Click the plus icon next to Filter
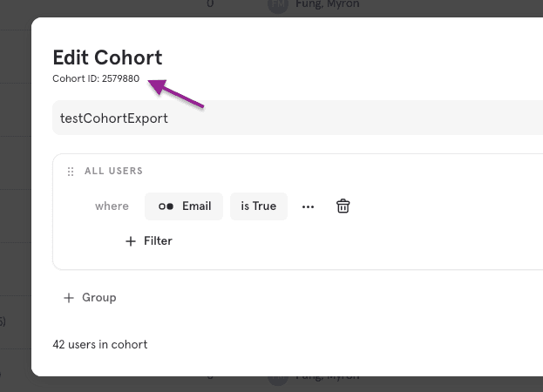Screen dimensions: 543x392 (x=131, y=241)
